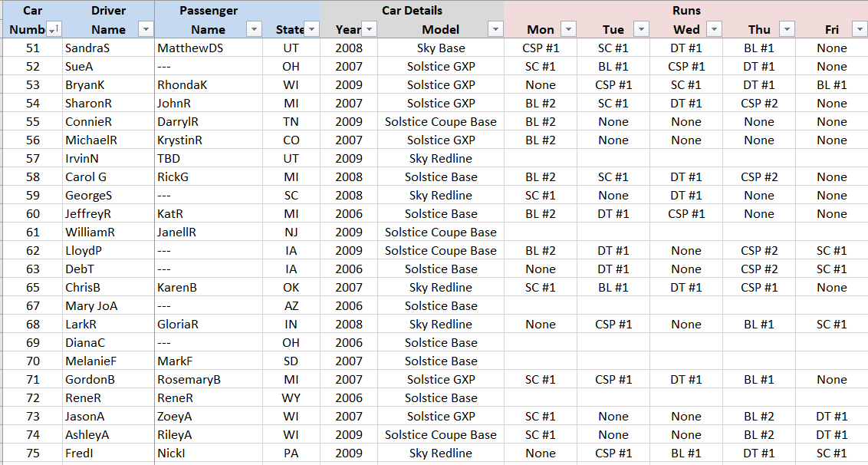Select the Passenger header cell
The image size is (868, 465).
point(209,11)
